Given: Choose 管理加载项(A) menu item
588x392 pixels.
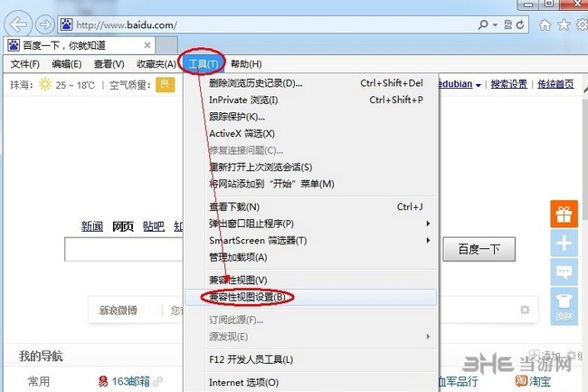Looking at the screenshot, I should pyautogui.click(x=310, y=257).
